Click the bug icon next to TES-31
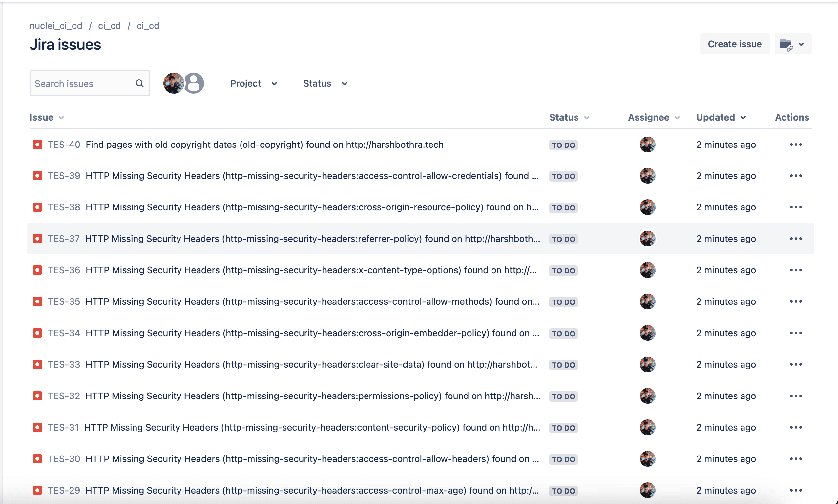 pyautogui.click(x=37, y=428)
